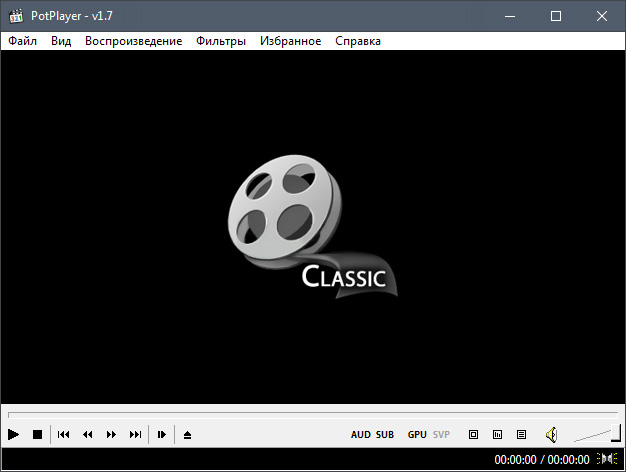Open the statistics info icon
Viewport: 626px width, 472px height.
[x=497, y=434]
